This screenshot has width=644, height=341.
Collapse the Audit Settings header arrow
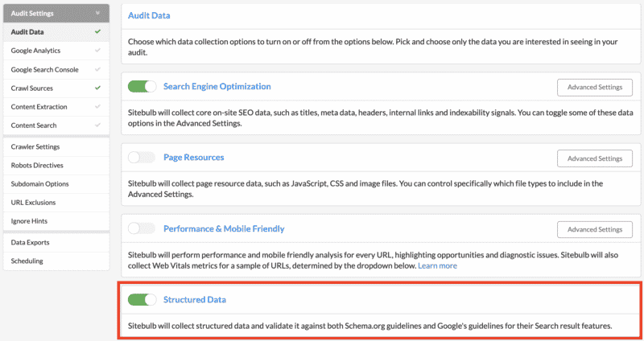pyautogui.click(x=97, y=14)
